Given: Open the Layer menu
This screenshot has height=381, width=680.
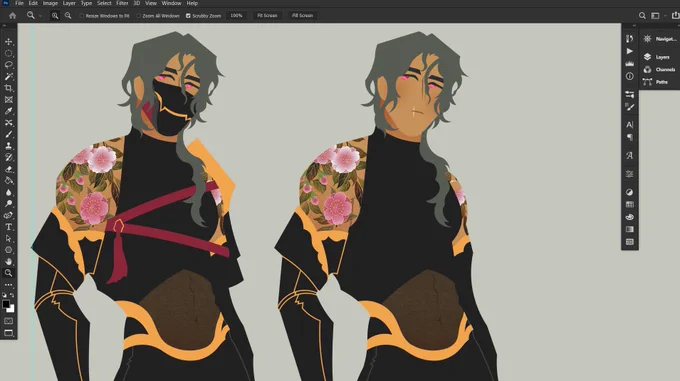Looking at the screenshot, I should (69, 3).
